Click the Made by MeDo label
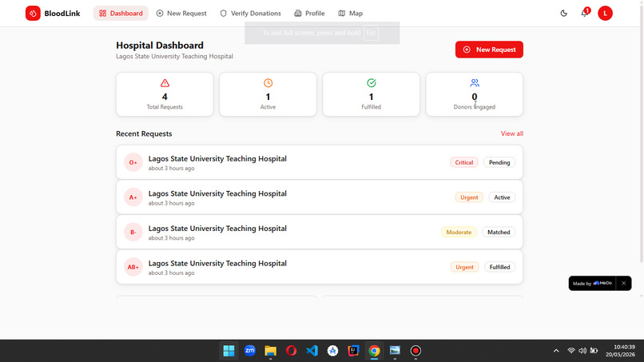The image size is (644, 362). (592, 283)
